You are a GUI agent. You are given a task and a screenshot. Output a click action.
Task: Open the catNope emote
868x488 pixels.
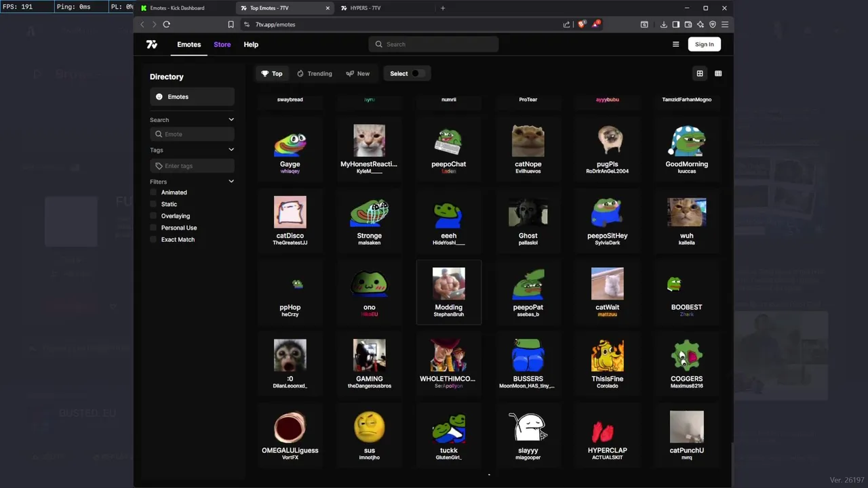pos(528,149)
